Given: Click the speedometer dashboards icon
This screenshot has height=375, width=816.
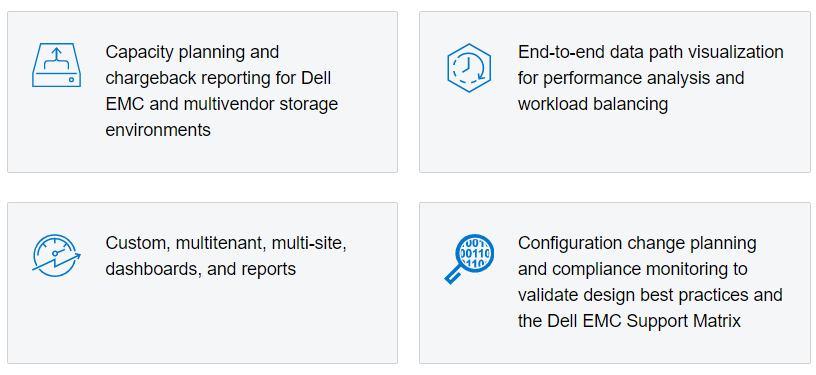Looking at the screenshot, I should click(56, 255).
